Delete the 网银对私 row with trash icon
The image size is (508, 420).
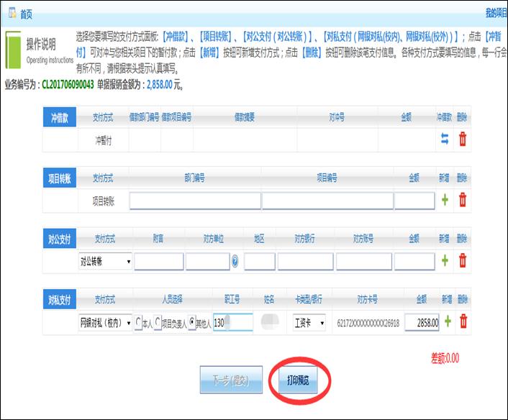[463, 321]
